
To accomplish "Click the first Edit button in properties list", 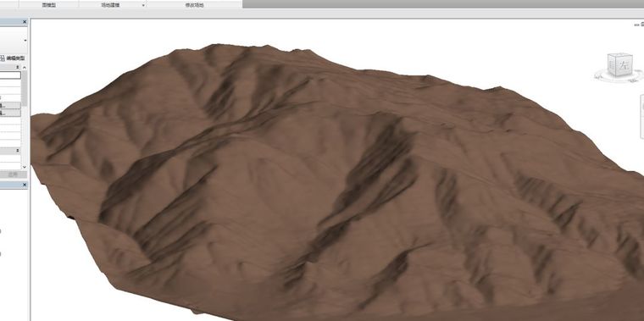I will point(10,106).
